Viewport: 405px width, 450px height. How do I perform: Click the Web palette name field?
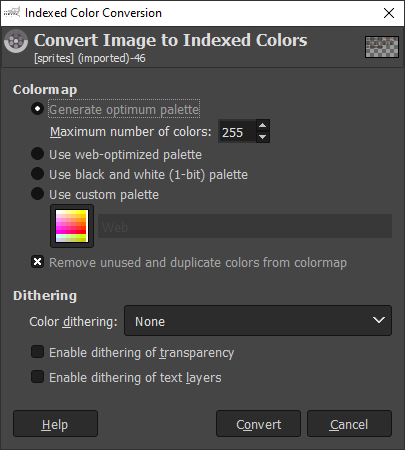(245, 226)
